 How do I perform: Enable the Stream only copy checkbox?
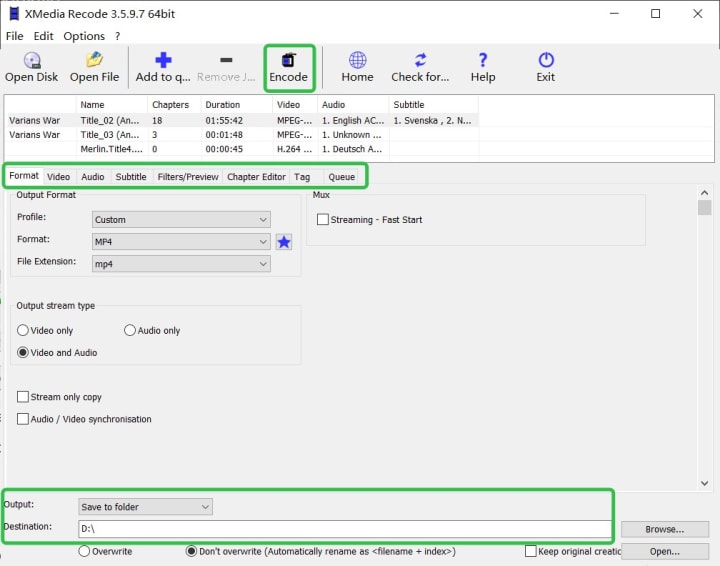click(22, 397)
